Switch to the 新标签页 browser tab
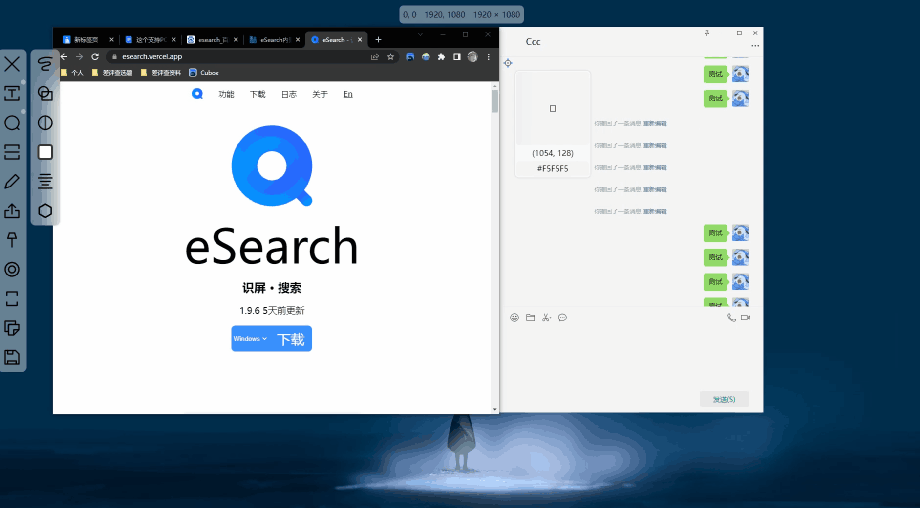 coord(85,40)
